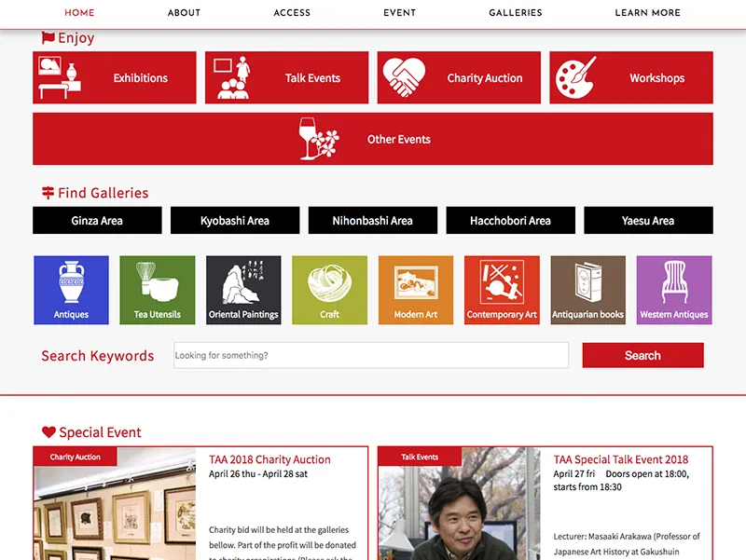Select the orange Modern Art category
This screenshot has width=746, height=560.
click(416, 290)
